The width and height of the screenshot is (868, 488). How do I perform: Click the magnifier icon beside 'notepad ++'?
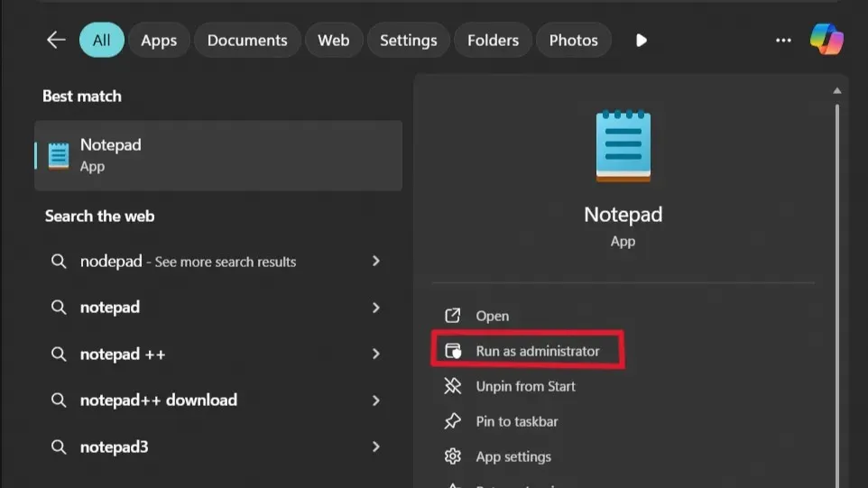(x=59, y=354)
